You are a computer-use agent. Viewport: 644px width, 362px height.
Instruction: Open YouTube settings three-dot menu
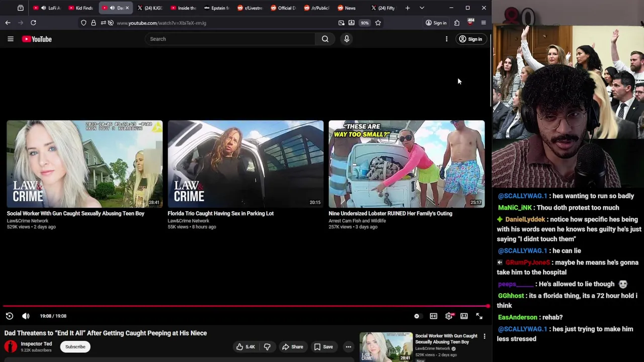point(446,39)
